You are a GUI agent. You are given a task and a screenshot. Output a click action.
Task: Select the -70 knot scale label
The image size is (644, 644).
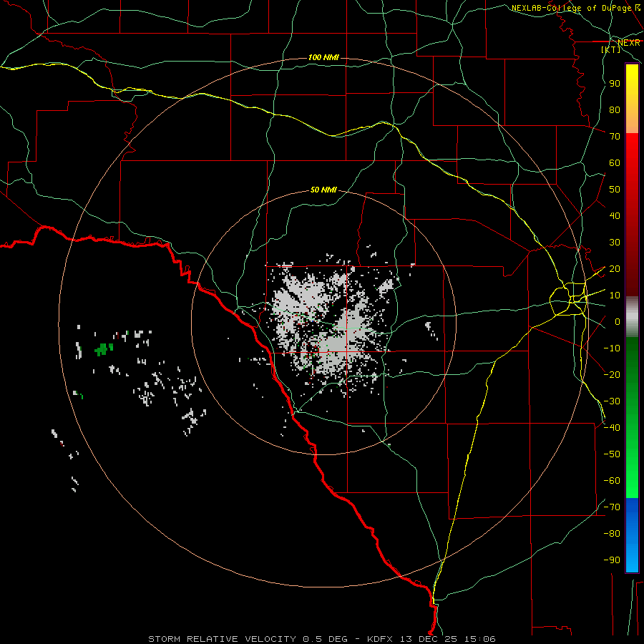point(612,507)
